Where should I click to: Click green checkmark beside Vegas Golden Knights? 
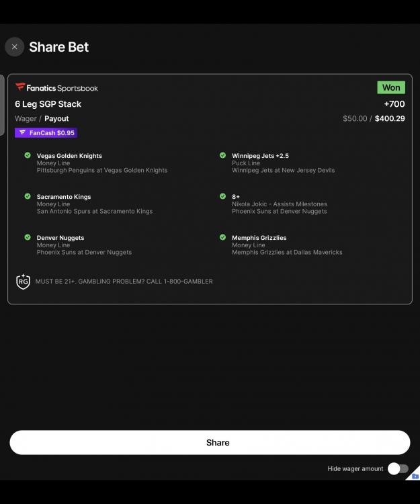point(28,155)
